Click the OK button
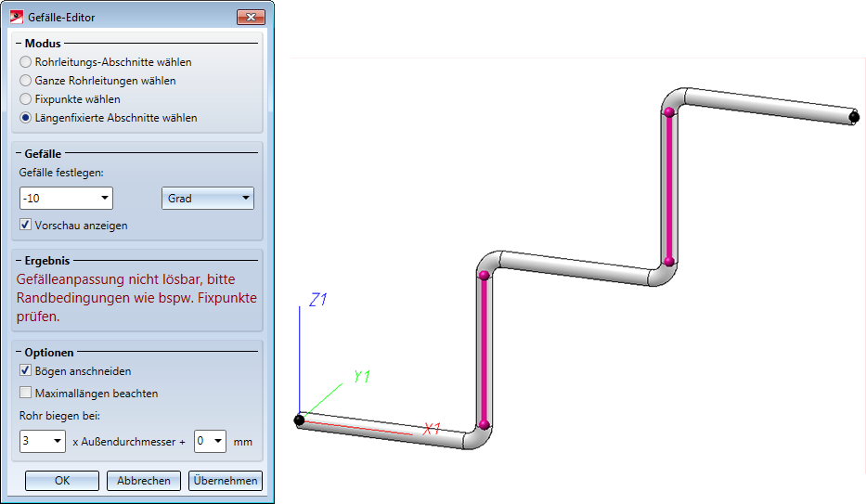Image resolution: width=866 pixels, height=504 pixels. (x=62, y=480)
